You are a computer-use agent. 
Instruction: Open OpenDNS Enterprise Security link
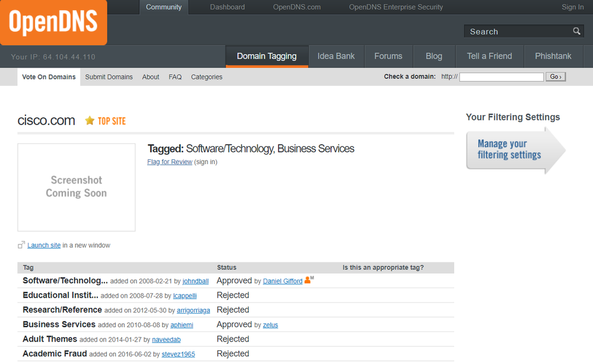[x=395, y=7]
